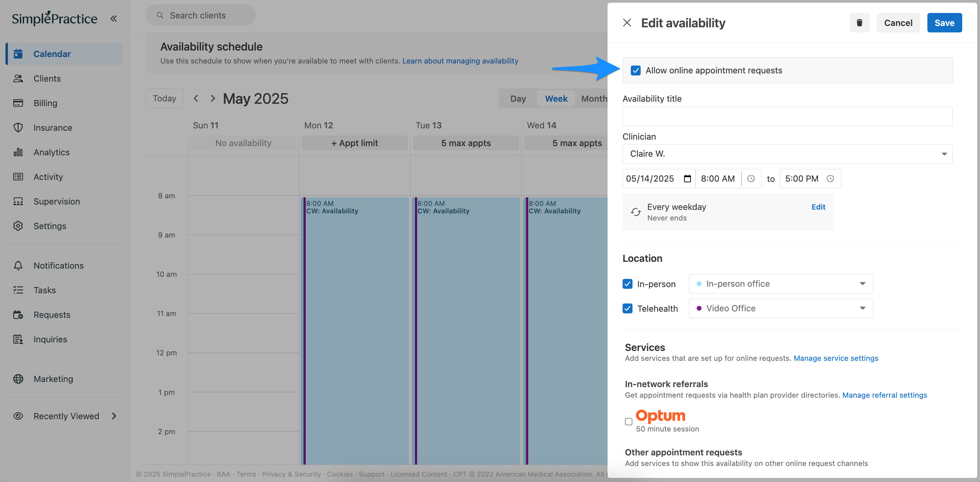Click the Tasks checklist icon

click(18, 290)
